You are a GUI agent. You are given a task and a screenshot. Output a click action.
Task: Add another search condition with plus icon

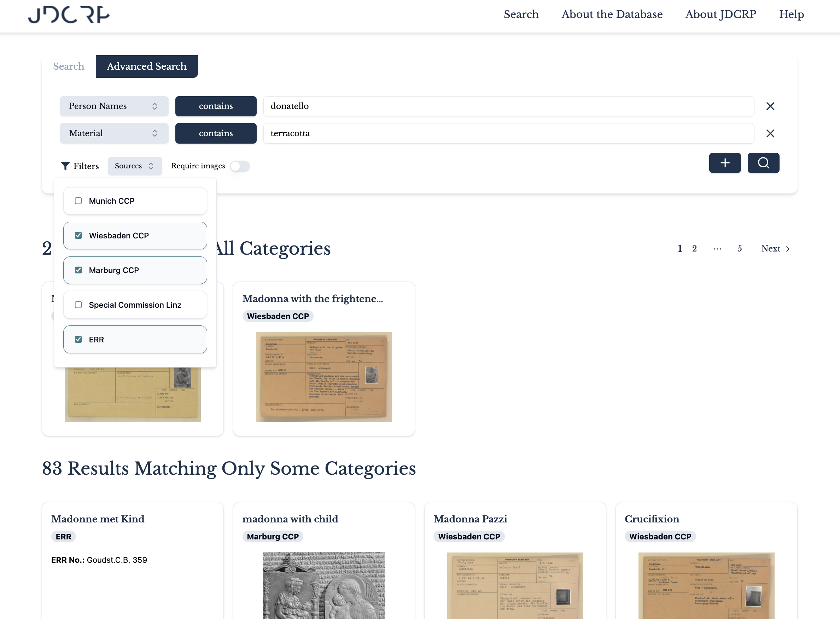pos(725,163)
